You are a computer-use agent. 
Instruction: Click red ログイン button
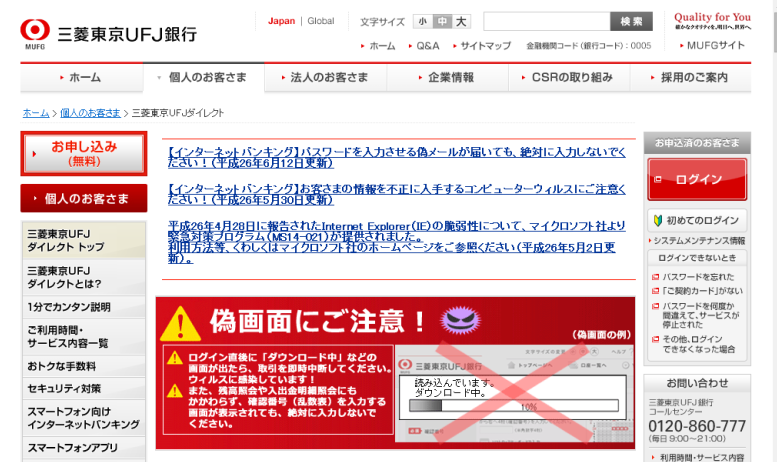[697, 179]
